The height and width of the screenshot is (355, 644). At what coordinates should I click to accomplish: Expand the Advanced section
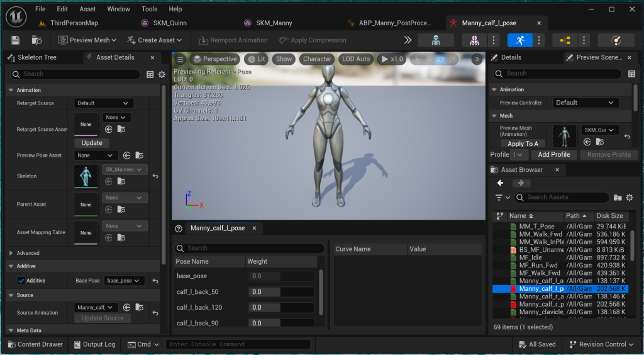[x=11, y=253]
